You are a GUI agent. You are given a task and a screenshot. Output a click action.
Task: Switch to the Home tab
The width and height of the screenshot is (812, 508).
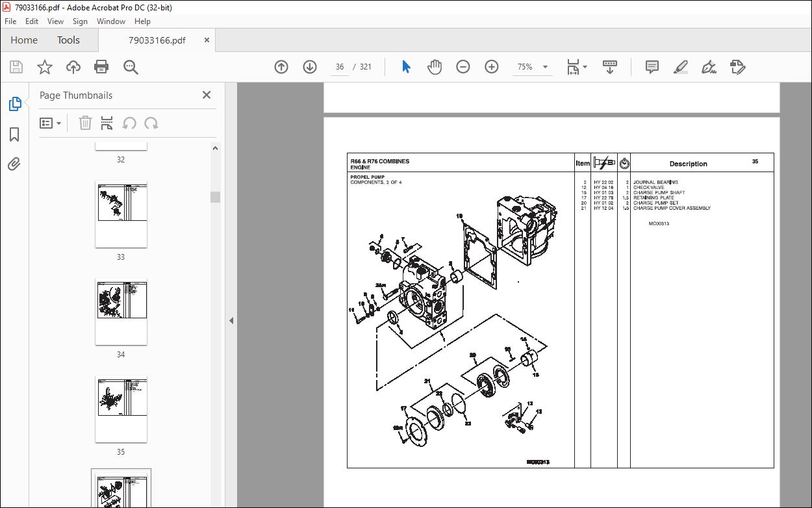tap(24, 40)
